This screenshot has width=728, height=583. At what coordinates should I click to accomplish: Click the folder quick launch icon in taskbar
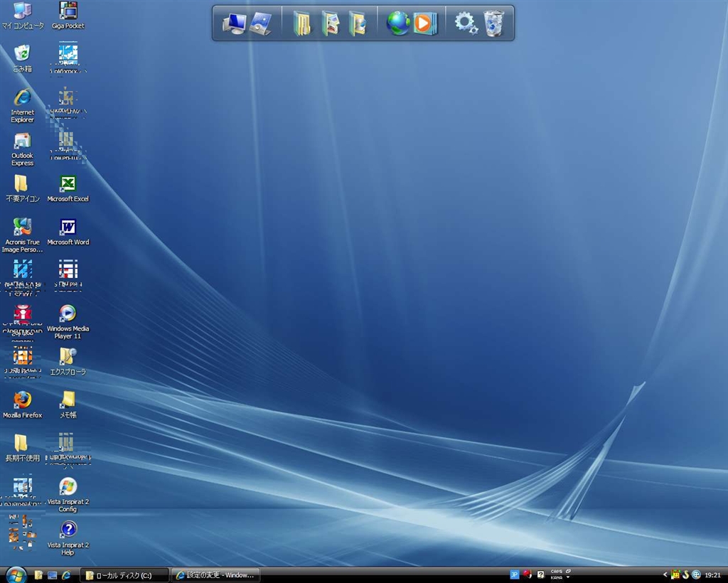(38, 575)
